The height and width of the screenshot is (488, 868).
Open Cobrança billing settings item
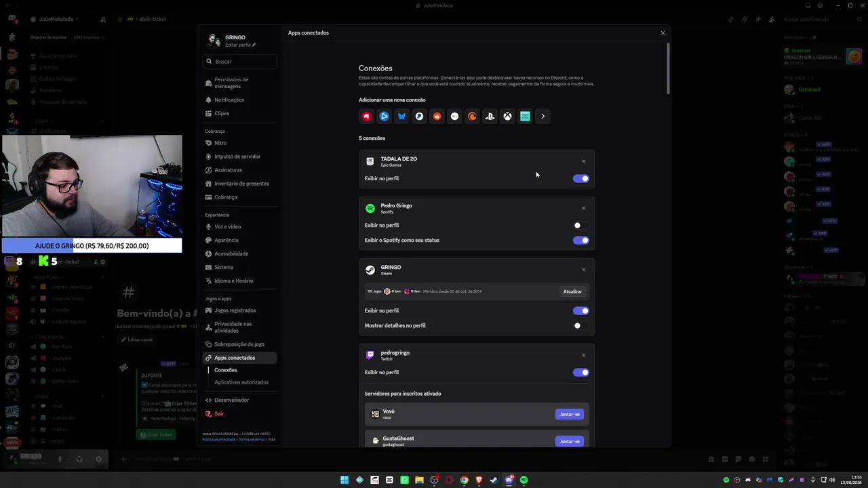[x=240, y=197]
